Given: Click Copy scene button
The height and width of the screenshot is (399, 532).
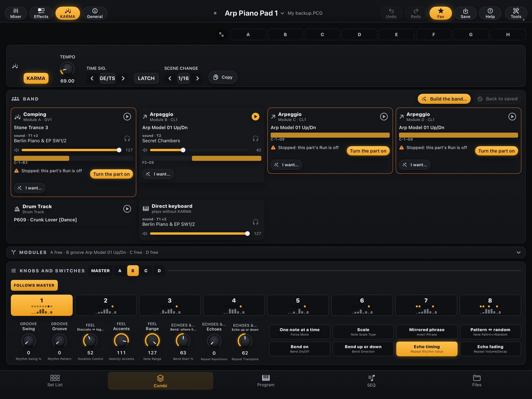Looking at the screenshot, I should pyautogui.click(x=223, y=77).
